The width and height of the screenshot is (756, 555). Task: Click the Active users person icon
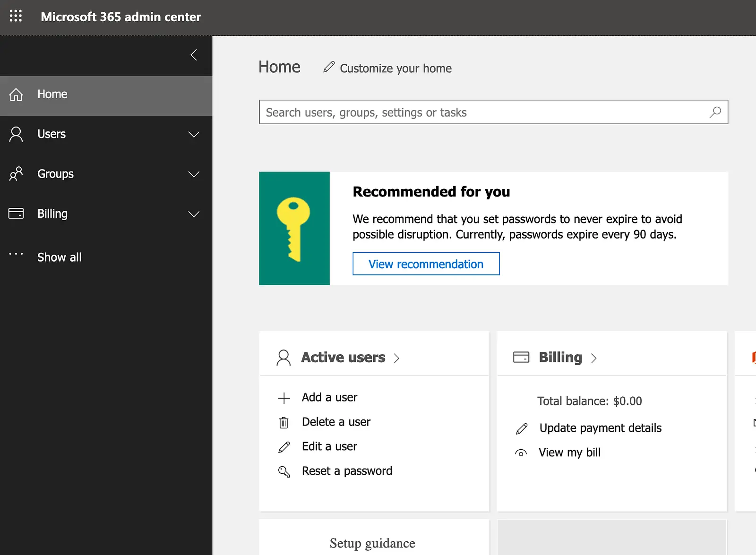(283, 358)
